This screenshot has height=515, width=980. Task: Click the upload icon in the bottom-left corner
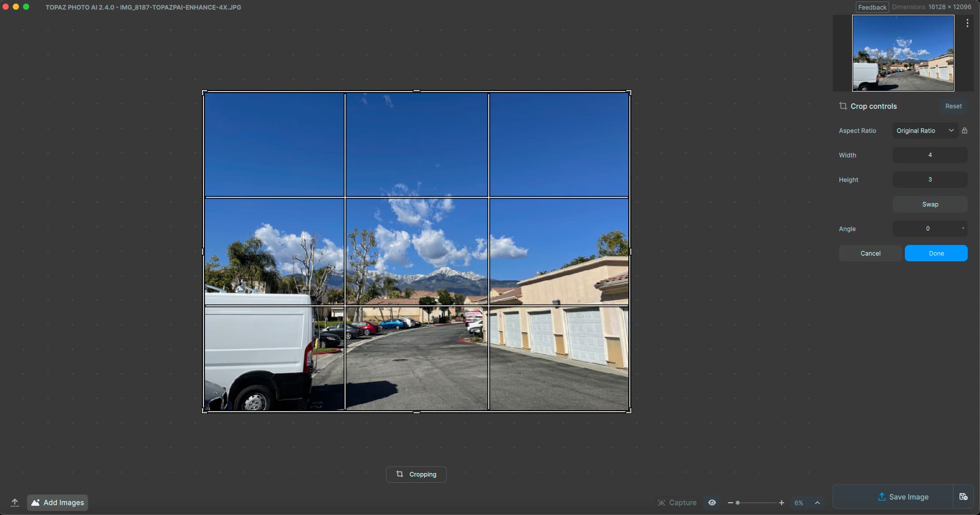coord(15,502)
